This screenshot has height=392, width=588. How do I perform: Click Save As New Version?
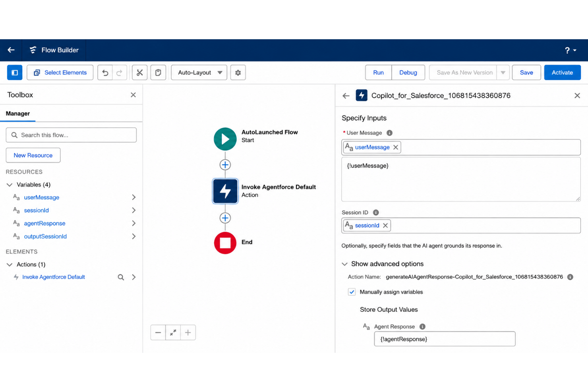click(x=463, y=73)
